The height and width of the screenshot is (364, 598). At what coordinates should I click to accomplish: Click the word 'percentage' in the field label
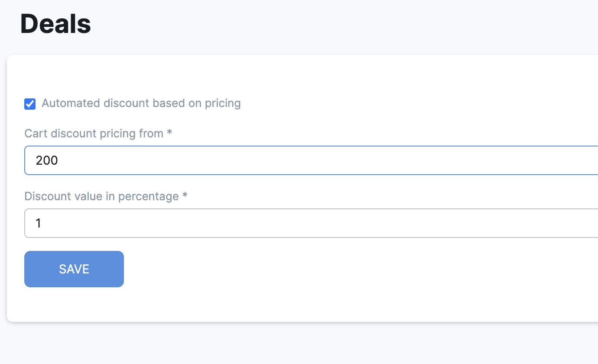pyautogui.click(x=148, y=196)
